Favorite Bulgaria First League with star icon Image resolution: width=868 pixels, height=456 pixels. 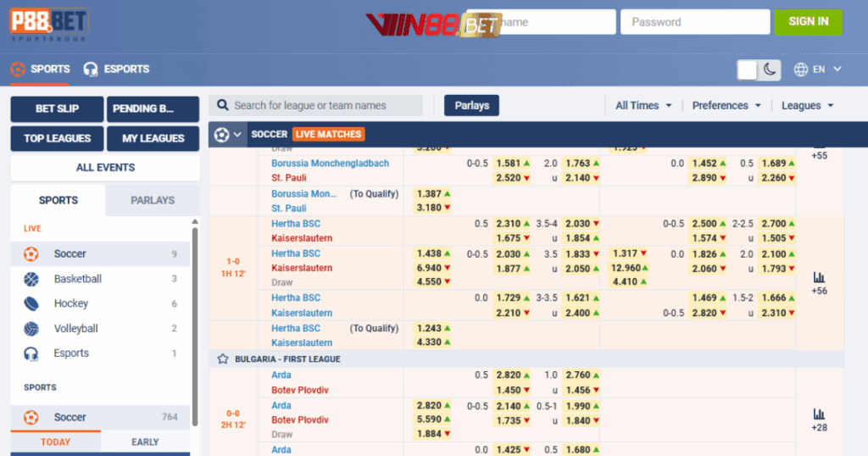pyautogui.click(x=222, y=359)
